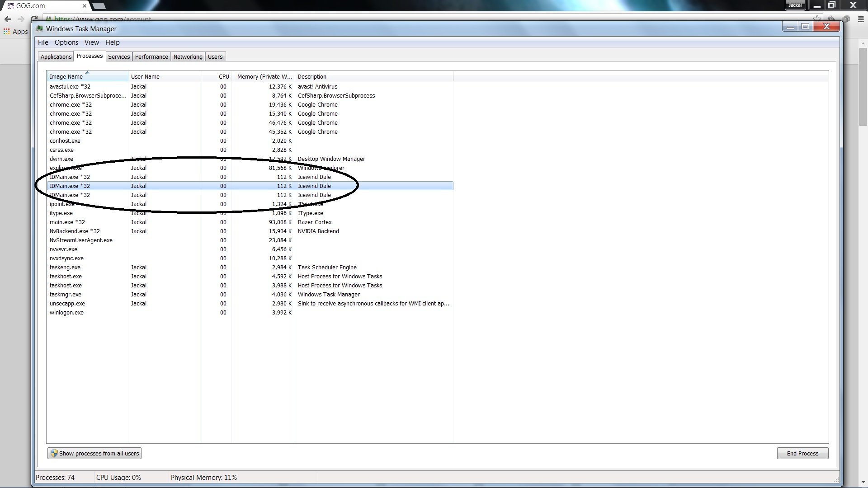
Task: Click Chrome forward arrow button
Action: point(21,19)
